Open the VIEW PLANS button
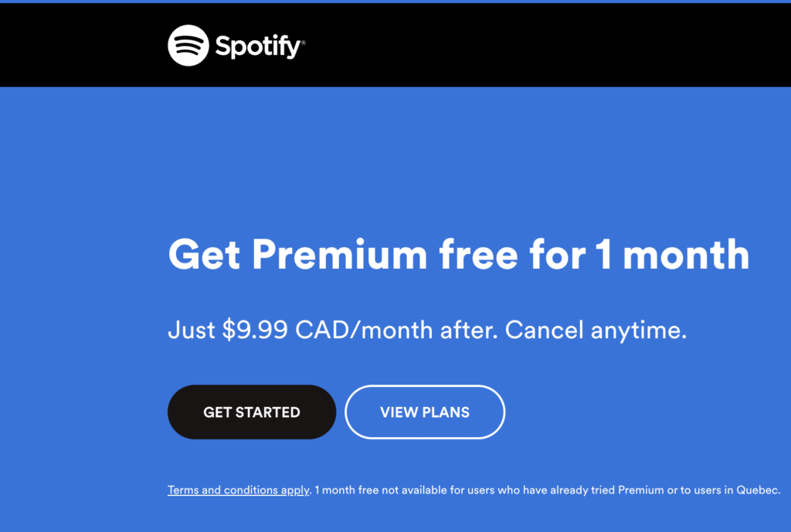Viewport: 791px width, 532px height. coord(425,412)
